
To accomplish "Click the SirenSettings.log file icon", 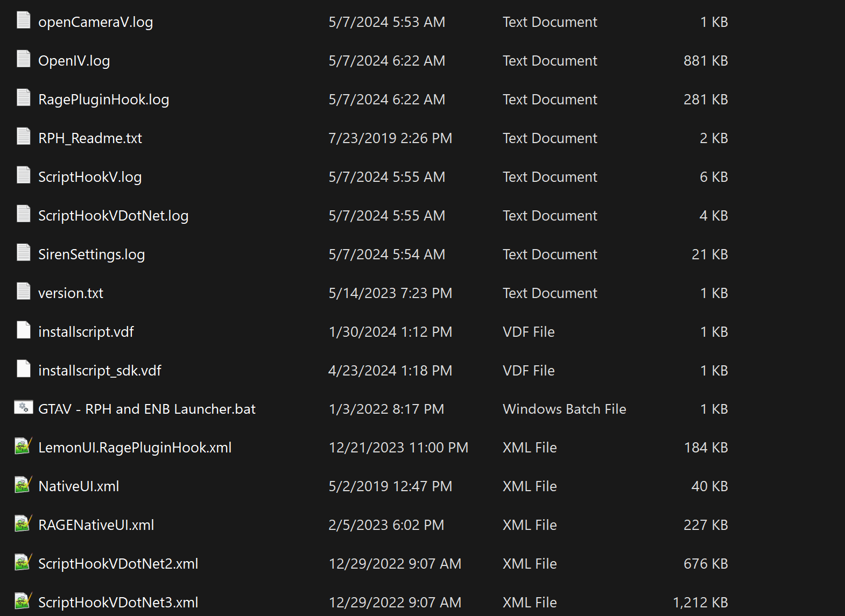I will tap(24, 253).
